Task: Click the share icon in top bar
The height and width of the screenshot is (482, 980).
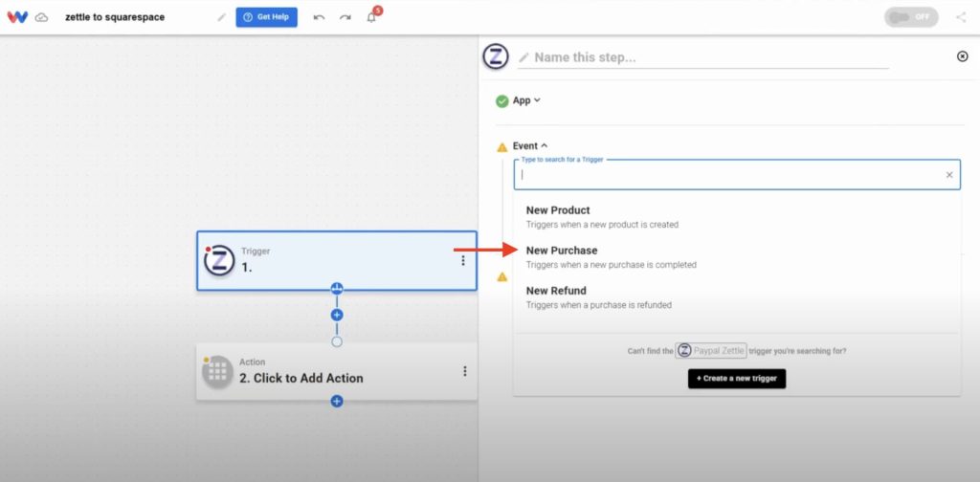Action: pyautogui.click(x=961, y=17)
